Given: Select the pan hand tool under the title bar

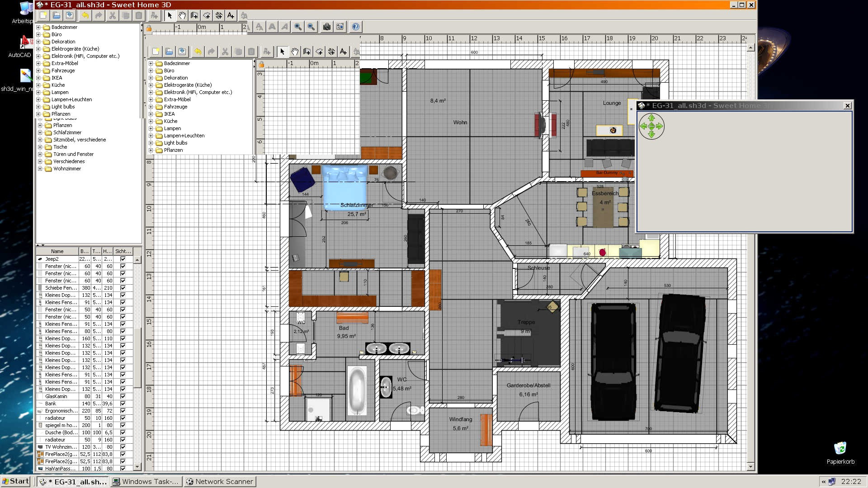Looking at the screenshot, I should point(182,15).
